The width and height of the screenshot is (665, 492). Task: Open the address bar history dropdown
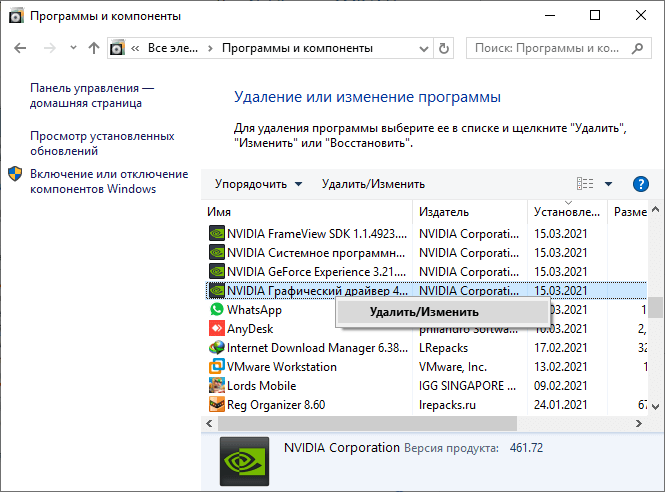tap(423, 48)
